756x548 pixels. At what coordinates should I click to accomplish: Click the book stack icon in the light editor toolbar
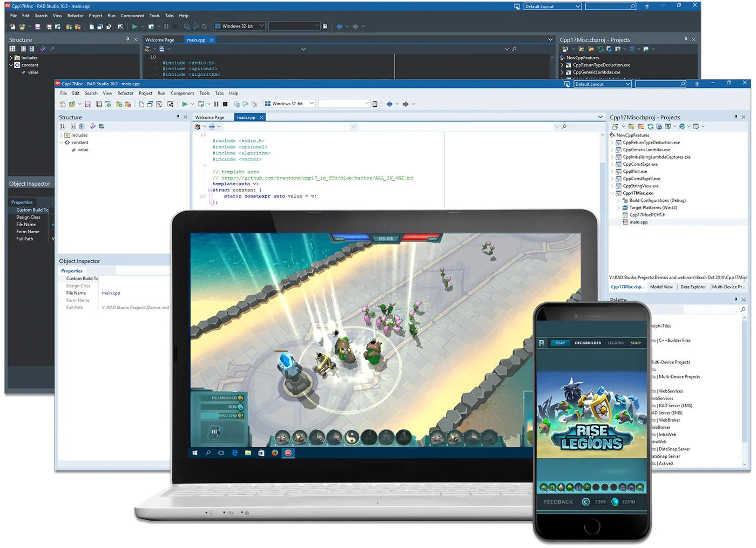[x=198, y=126]
